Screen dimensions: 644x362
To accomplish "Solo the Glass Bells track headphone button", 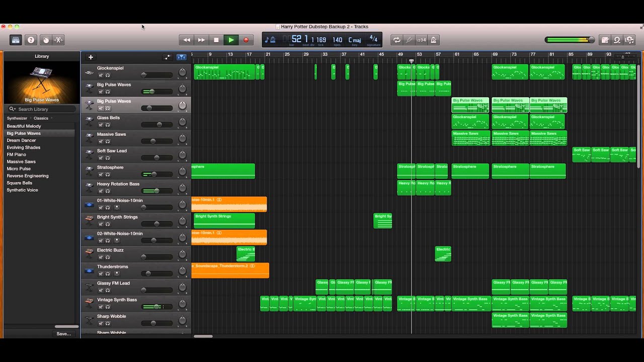I will click(108, 125).
